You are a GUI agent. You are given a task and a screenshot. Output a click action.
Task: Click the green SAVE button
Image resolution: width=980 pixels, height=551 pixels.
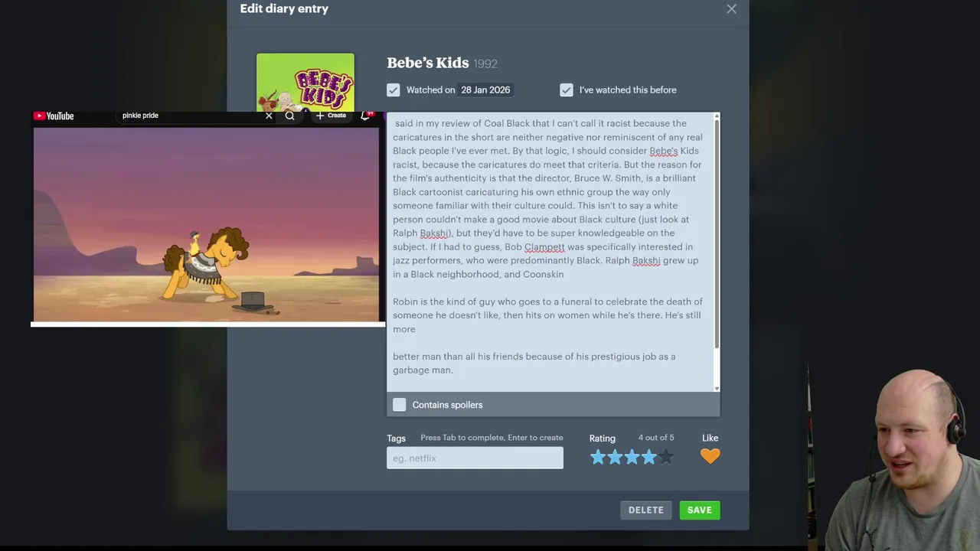coord(700,510)
